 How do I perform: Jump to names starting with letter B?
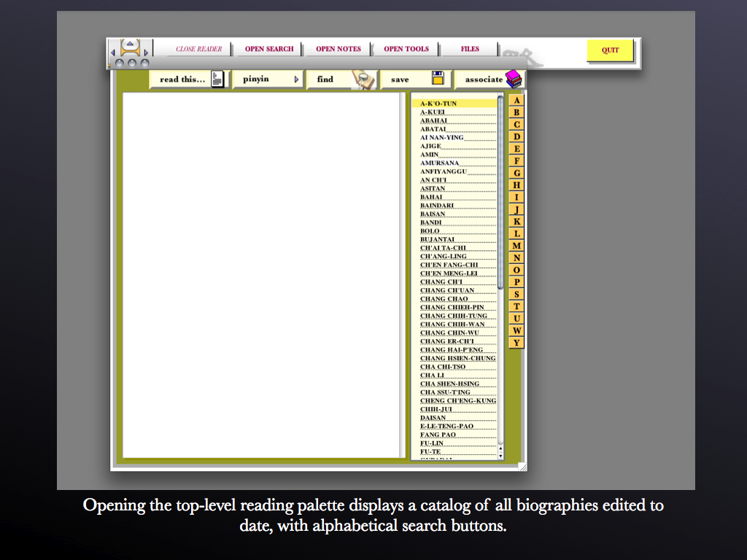[516, 112]
